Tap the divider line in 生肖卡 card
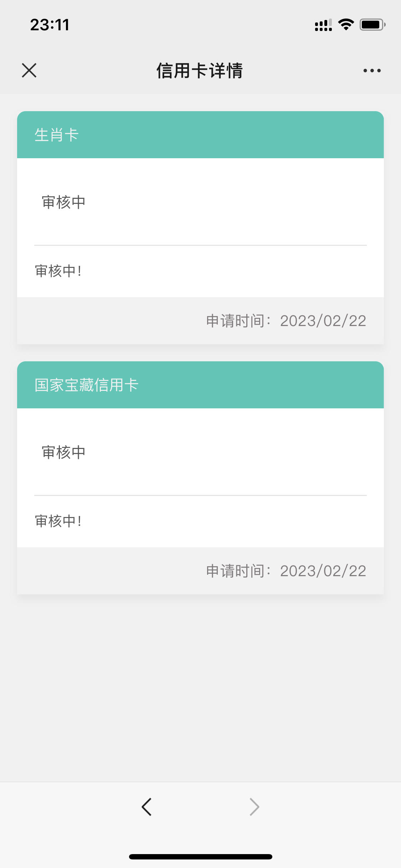Image resolution: width=401 pixels, height=868 pixels. click(x=200, y=245)
